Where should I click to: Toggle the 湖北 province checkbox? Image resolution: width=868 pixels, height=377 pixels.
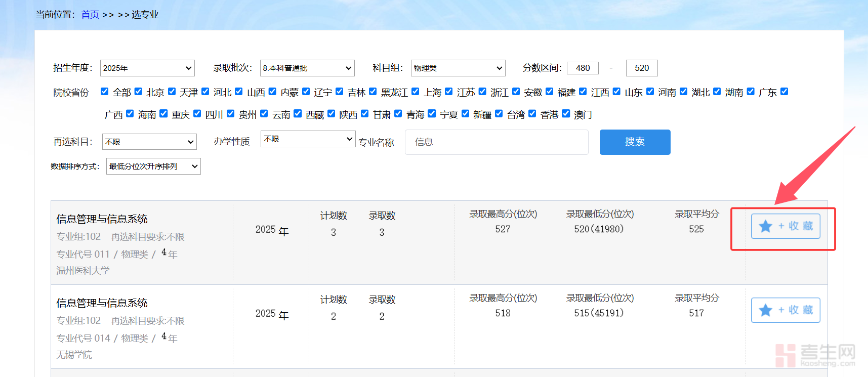click(x=683, y=92)
